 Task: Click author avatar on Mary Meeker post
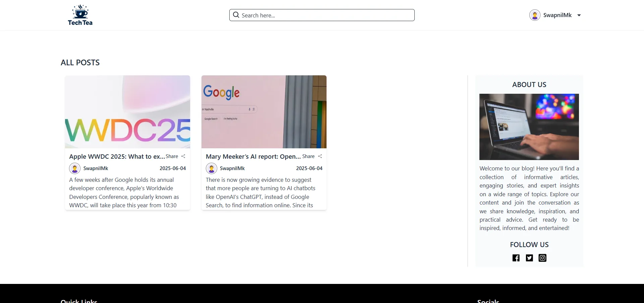212,168
